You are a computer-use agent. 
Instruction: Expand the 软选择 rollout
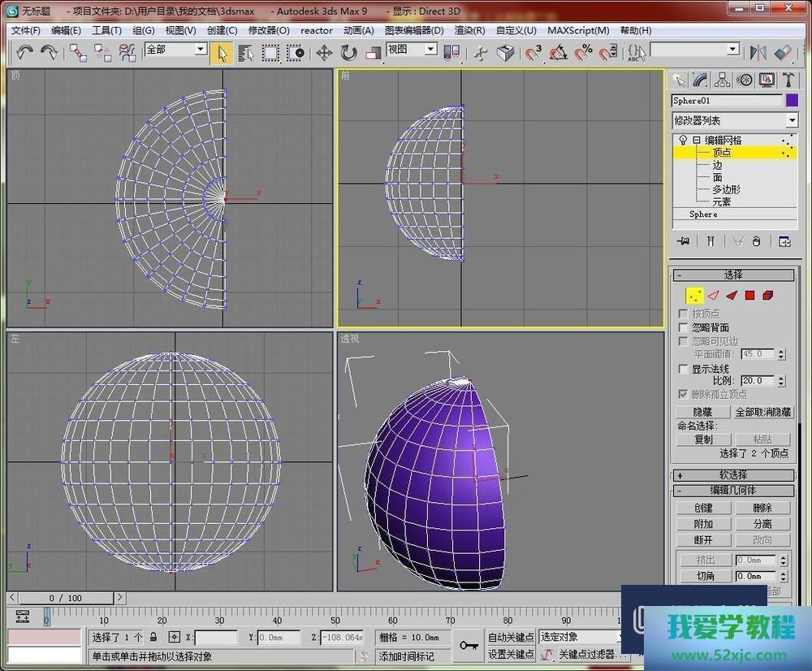pyautogui.click(x=734, y=475)
